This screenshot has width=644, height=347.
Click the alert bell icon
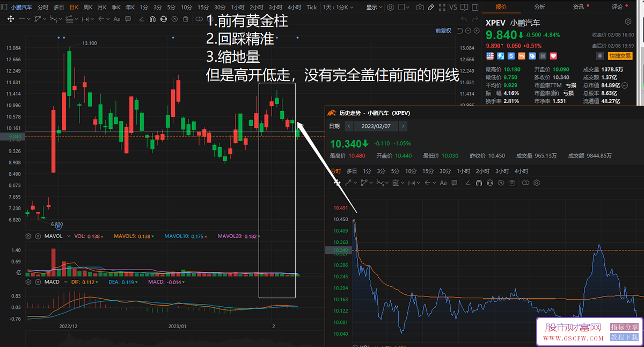(x=599, y=56)
